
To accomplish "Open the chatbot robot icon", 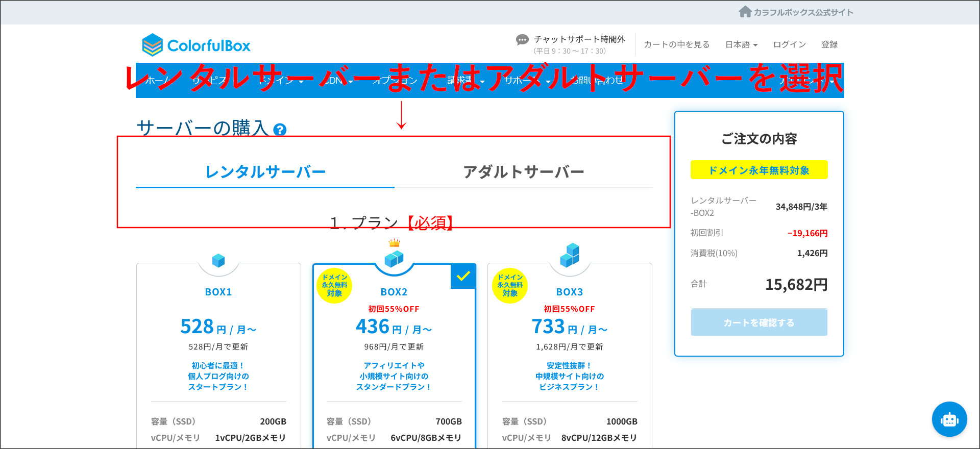I will tap(949, 419).
